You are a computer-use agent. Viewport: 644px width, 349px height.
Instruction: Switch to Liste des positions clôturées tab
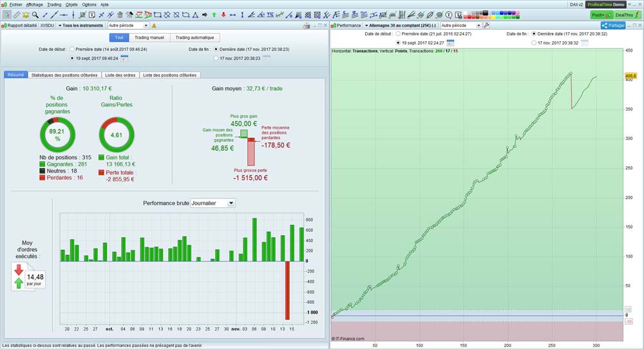click(x=169, y=75)
